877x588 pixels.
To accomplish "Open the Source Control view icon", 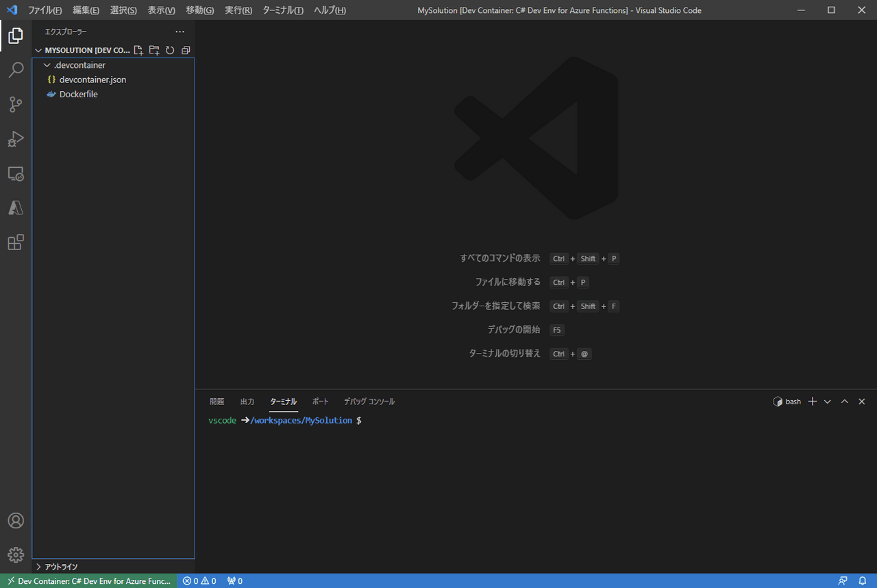I will pos(16,104).
